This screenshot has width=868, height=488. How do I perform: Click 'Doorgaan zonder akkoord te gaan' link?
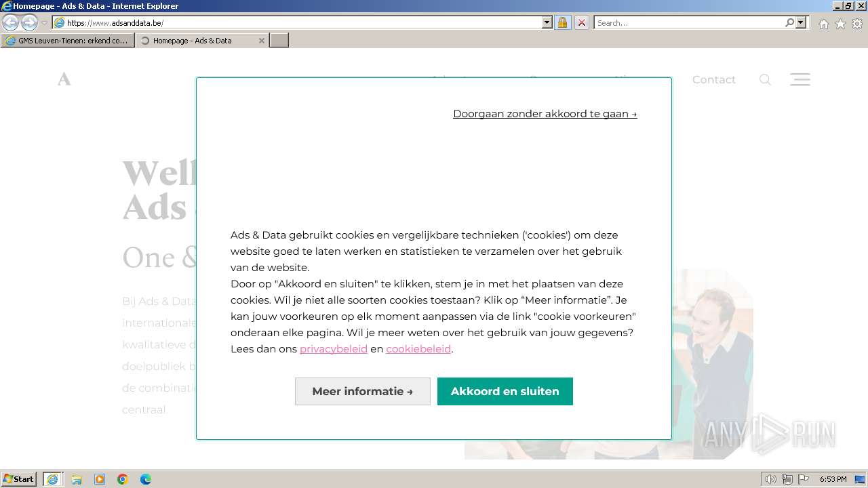point(545,114)
